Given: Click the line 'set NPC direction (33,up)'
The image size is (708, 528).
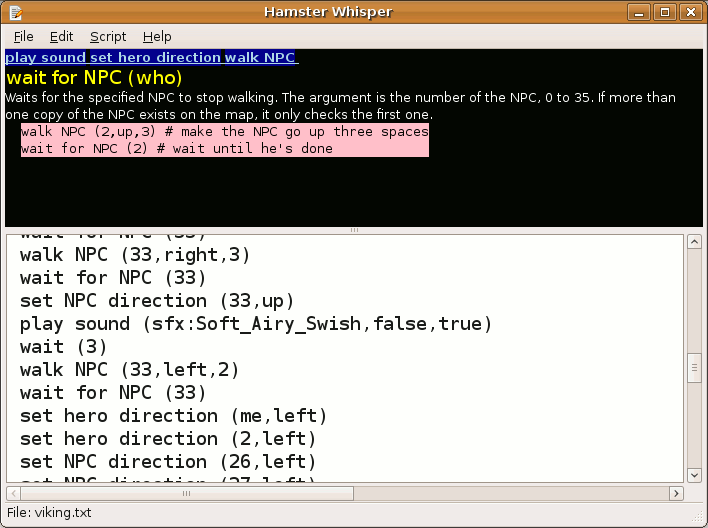Looking at the screenshot, I should 157,301.
